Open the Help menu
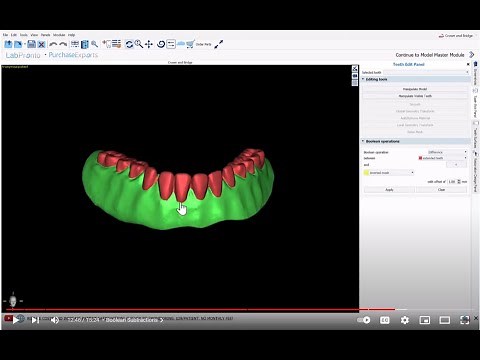Image resolution: width=480 pixels, height=360 pixels. [x=71, y=35]
